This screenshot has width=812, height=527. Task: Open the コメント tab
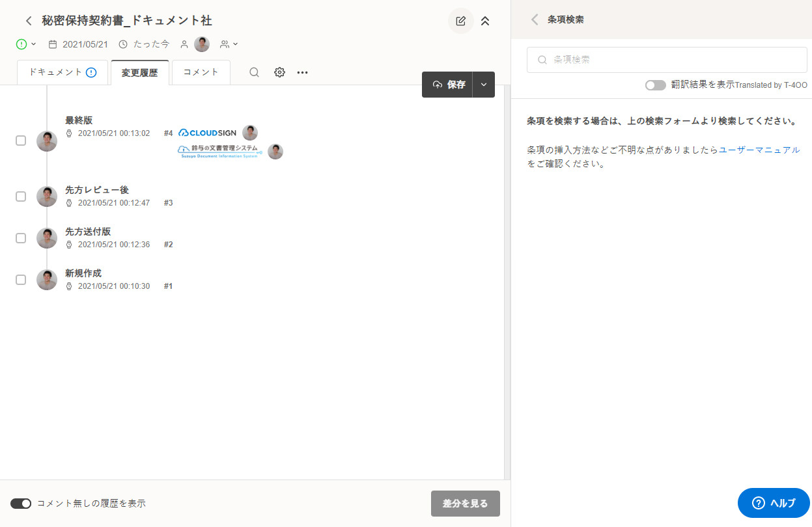tap(201, 72)
